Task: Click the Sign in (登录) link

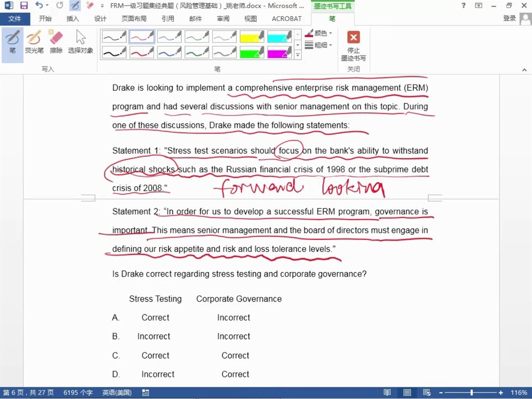Action: pyautogui.click(x=509, y=18)
